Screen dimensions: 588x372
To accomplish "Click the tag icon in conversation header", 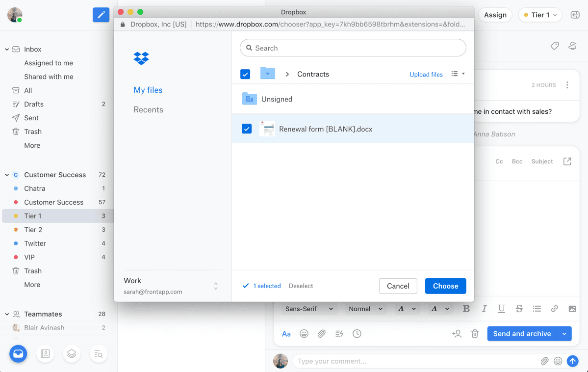I will [555, 46].
